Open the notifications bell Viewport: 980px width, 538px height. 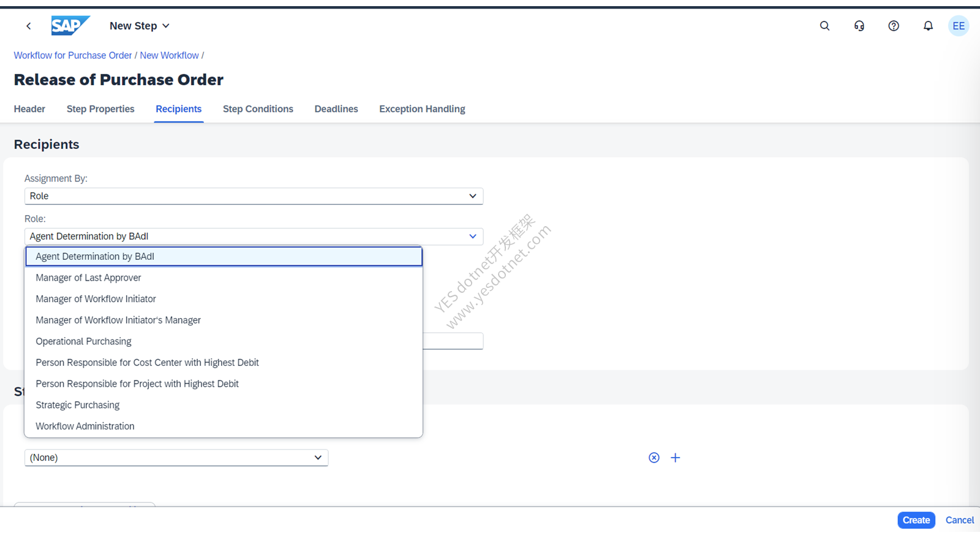(928, 26)
